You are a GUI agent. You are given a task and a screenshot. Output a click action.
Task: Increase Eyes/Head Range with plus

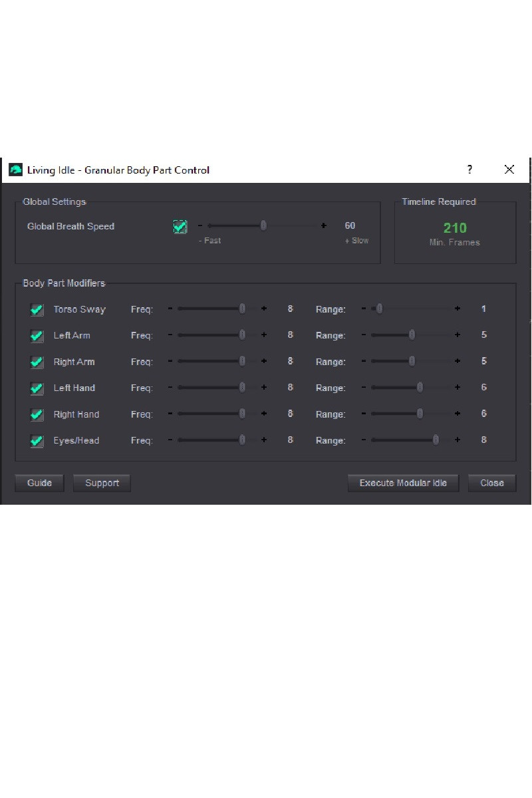coord(458,440)
